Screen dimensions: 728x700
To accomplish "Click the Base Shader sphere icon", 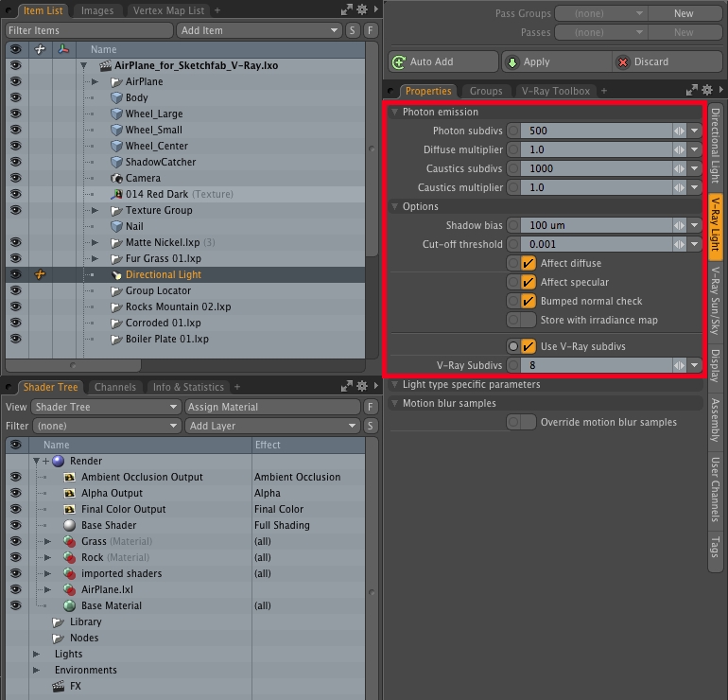I will click(70, 525).
